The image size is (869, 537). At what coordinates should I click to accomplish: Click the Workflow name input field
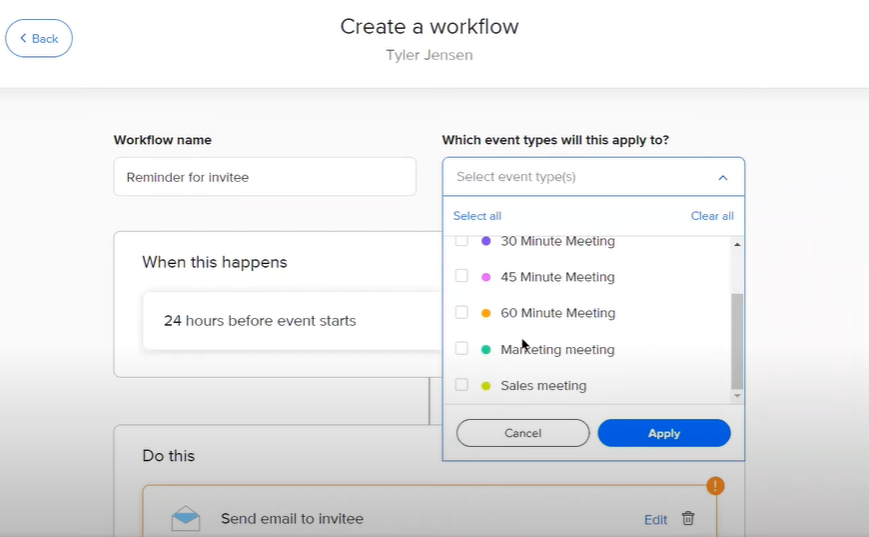tap(265, 177)
